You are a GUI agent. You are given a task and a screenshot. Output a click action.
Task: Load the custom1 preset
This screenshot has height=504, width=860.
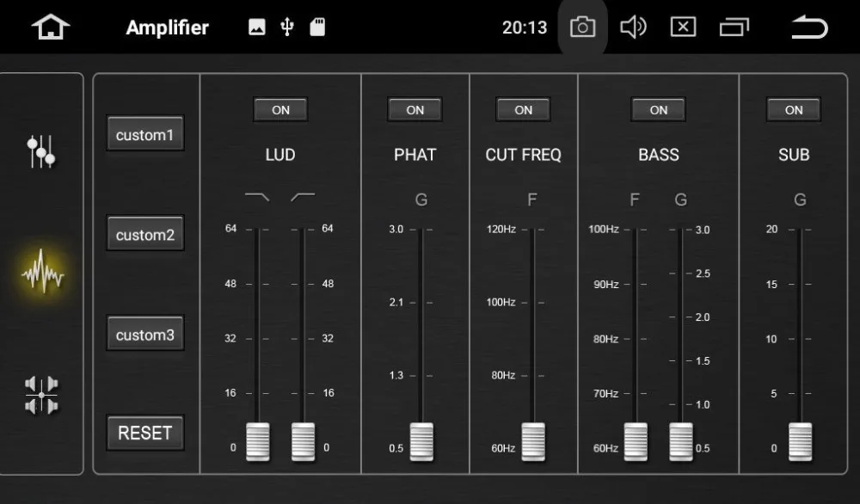(145, 133)
